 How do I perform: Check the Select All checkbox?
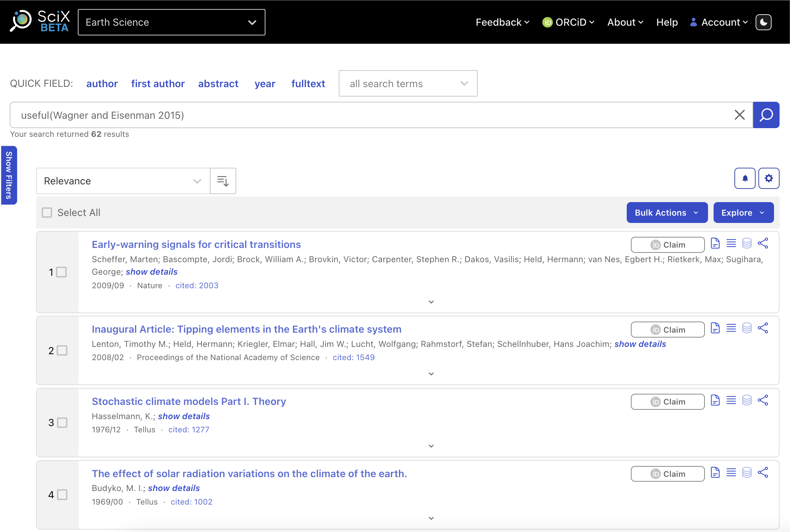click(47, 213)
